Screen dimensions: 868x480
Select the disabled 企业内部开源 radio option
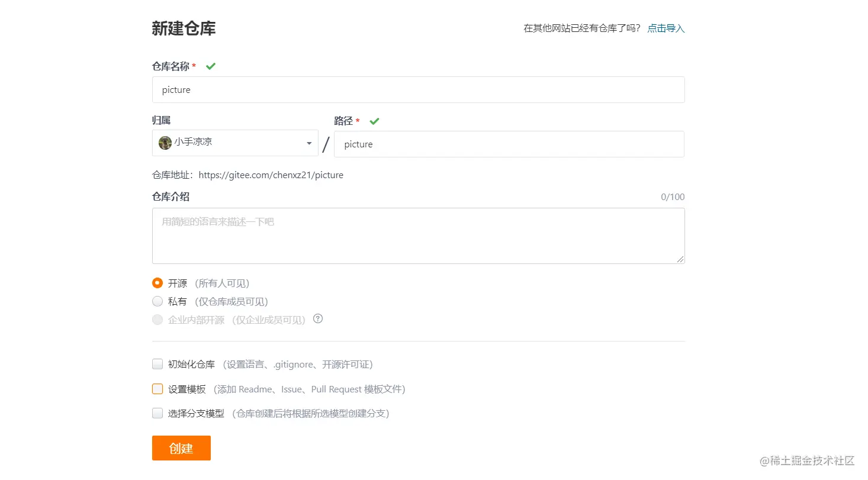(157, 320)
